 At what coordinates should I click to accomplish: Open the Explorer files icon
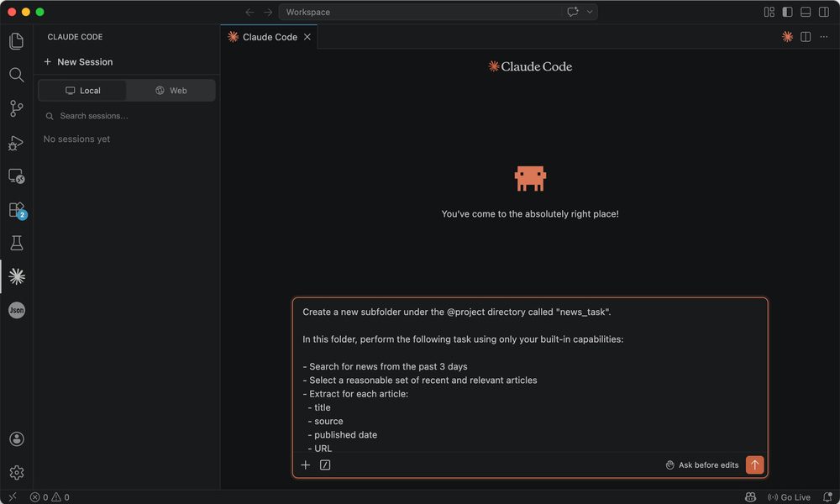point(16,41)
